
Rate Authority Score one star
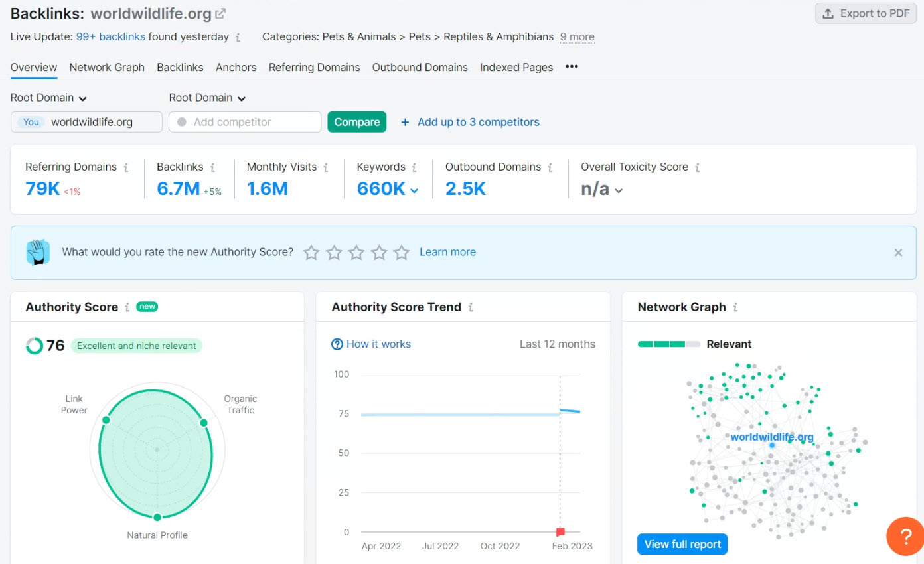(311, 252)
